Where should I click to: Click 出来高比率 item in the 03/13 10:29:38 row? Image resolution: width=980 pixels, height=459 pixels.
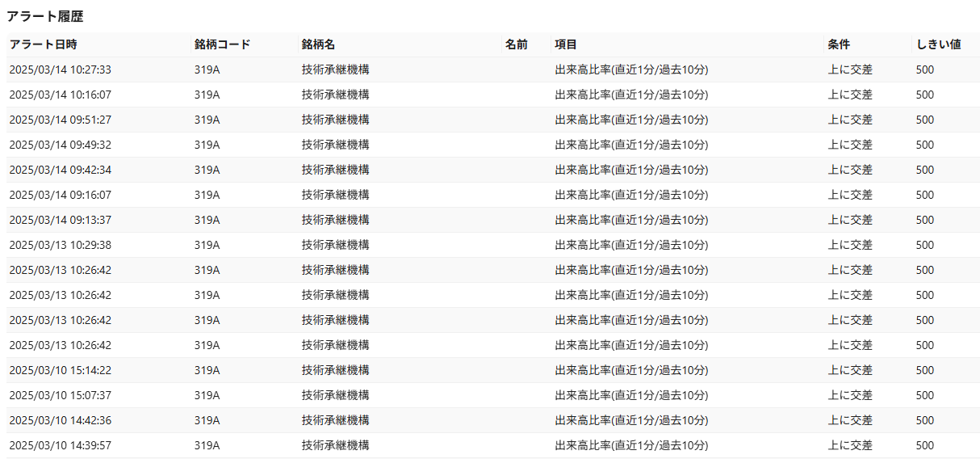click(x=631, y=245)
